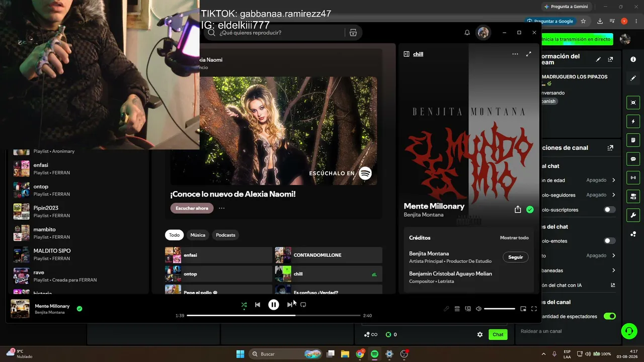Screen dimensions: 644x362
Task: Open the Windows Start menu
Action: point(240,354)
